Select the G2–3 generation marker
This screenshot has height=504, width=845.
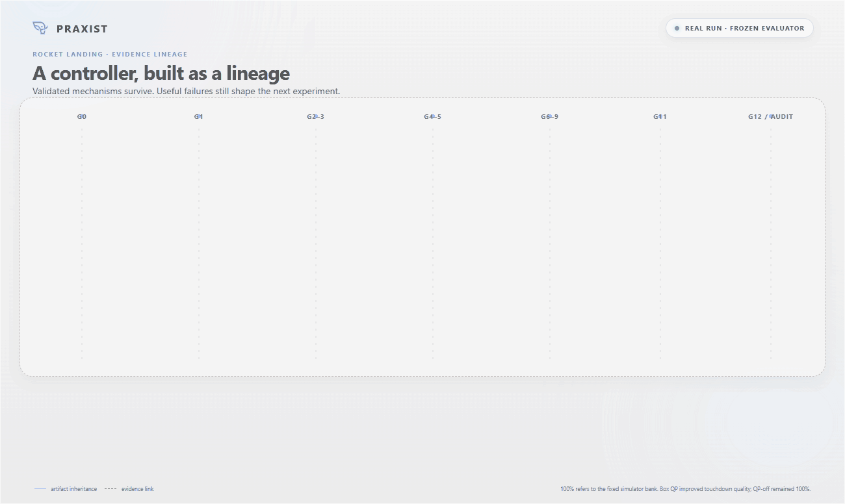click(x=316, y=117)
